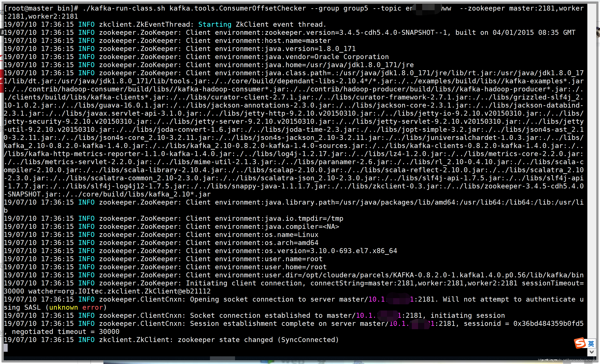Click the java.library.path key text
The image size is (600, 364).
300,202
